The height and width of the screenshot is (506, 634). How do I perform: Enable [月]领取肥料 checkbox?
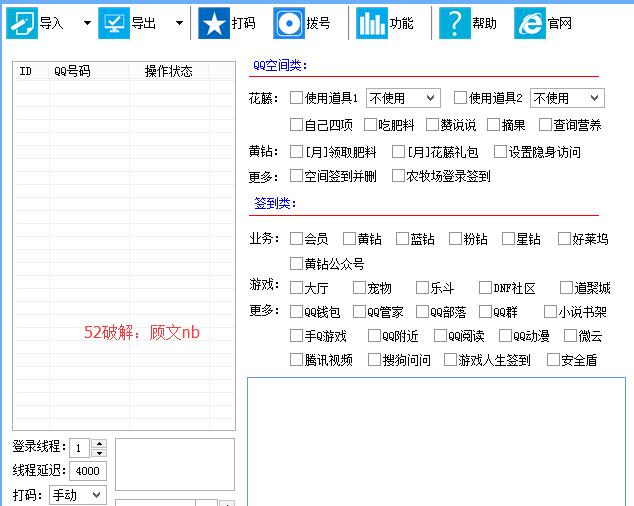[x=296, y=152]
